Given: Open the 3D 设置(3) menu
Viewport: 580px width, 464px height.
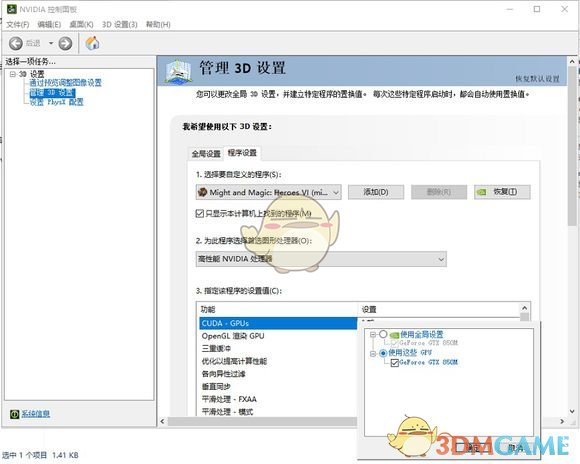Looking at the screenshot, I should (x=119, y=24).
